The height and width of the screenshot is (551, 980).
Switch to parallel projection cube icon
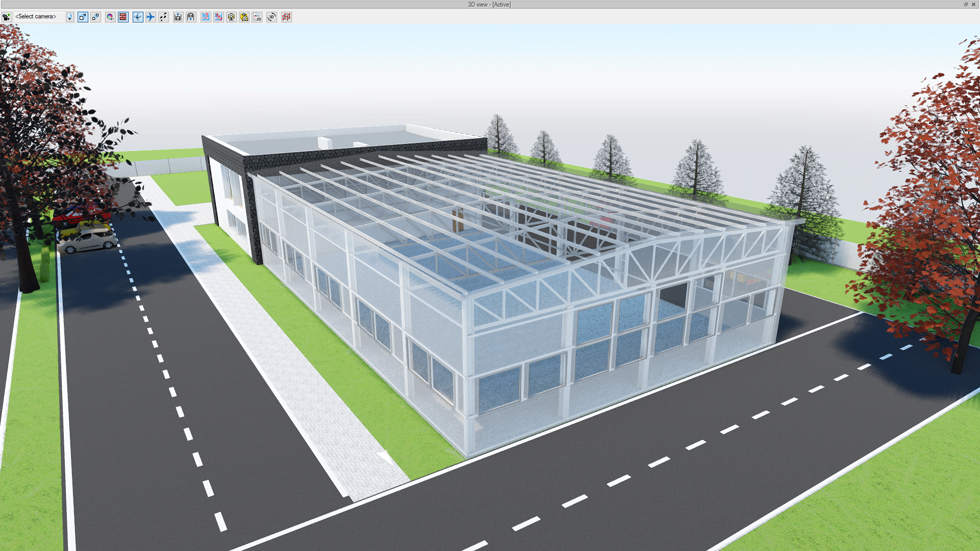[x=95, y=17]
